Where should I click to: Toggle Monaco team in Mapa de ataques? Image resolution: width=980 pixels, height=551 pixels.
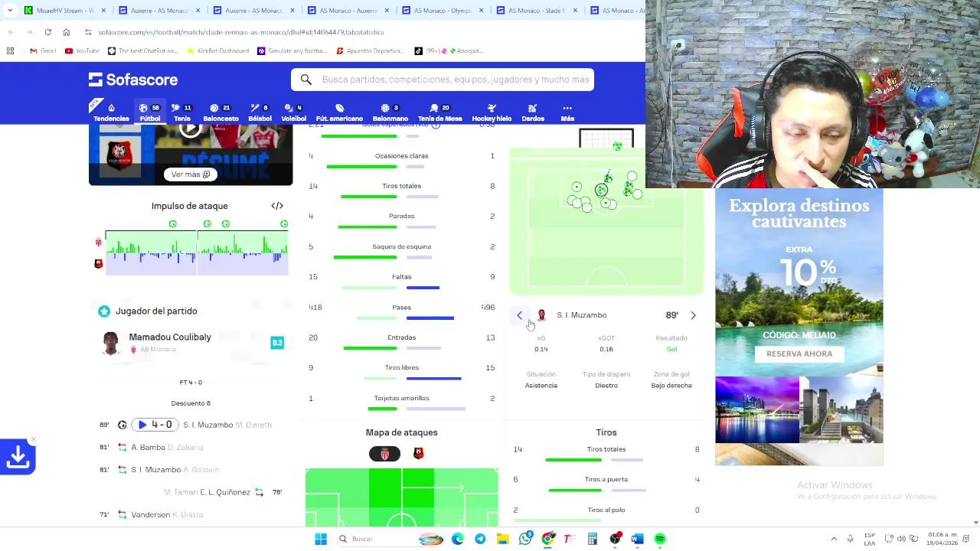coord(384,454)
